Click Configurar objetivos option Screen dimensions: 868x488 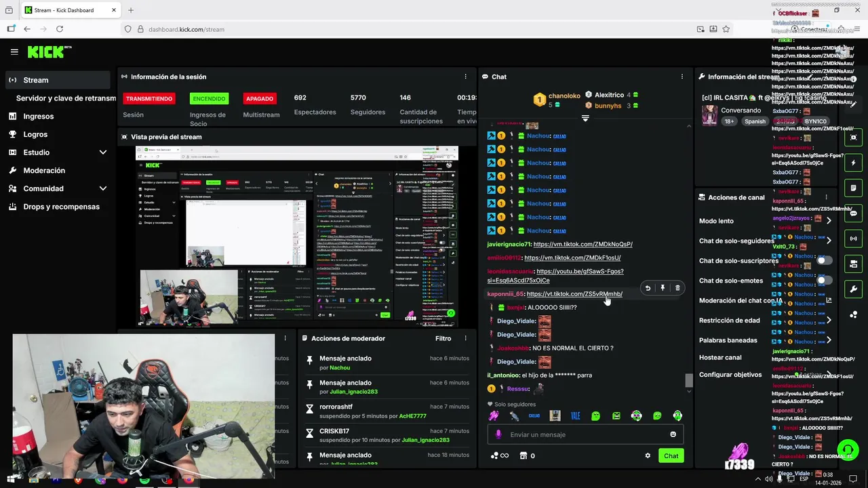[730, 375]
